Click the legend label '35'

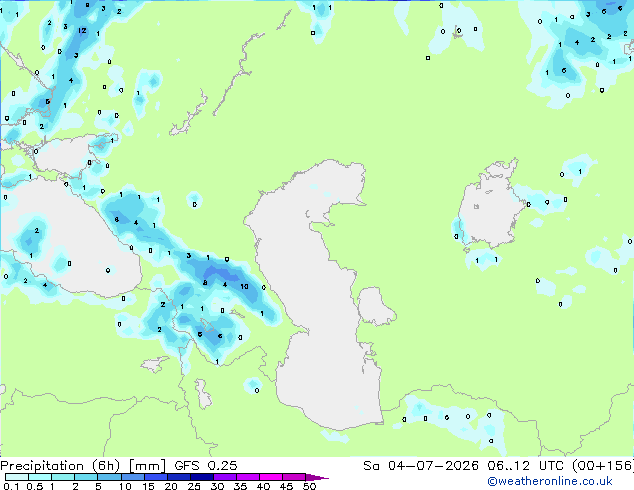tap(240, 486)
